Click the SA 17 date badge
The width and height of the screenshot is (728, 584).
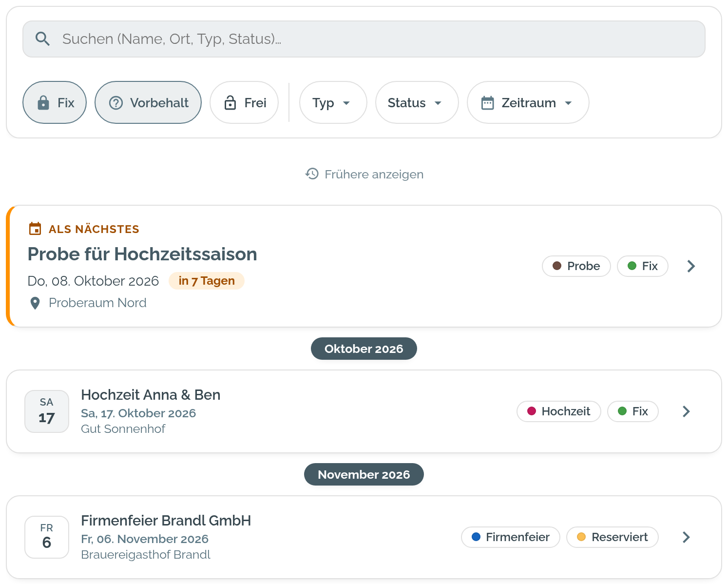(47, 411)
